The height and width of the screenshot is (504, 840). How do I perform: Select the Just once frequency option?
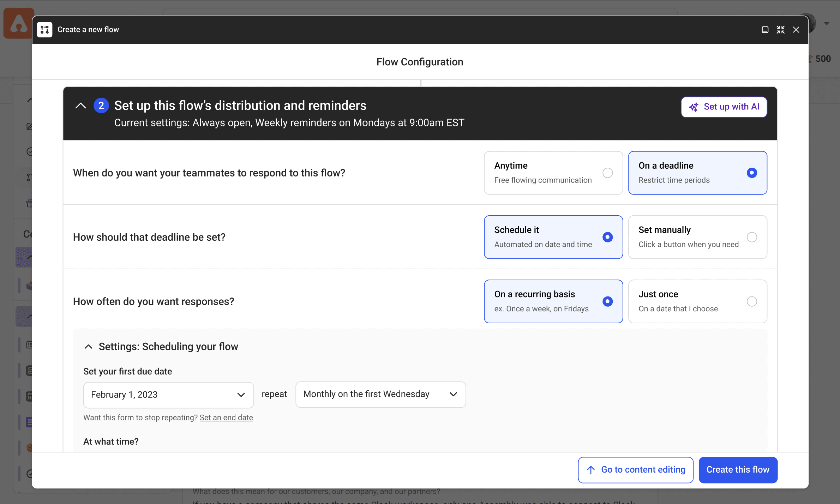tap(697, 301)
